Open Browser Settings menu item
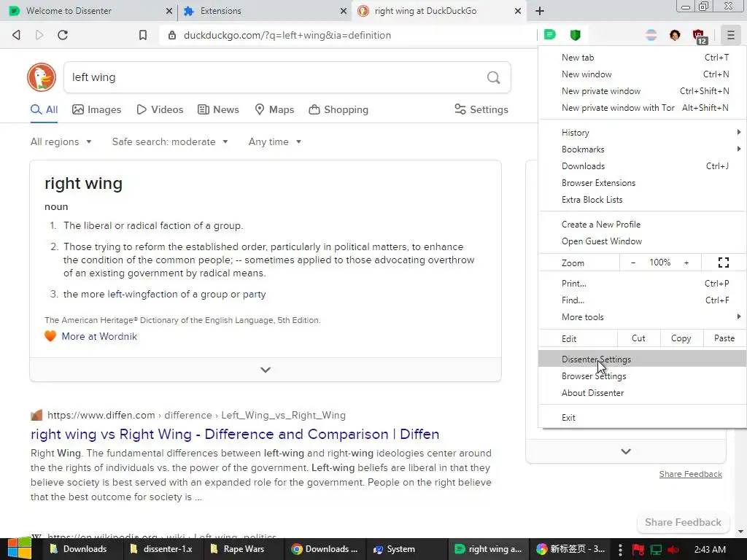Viewport: 747px width, 560px height. [x=642, y=376]
